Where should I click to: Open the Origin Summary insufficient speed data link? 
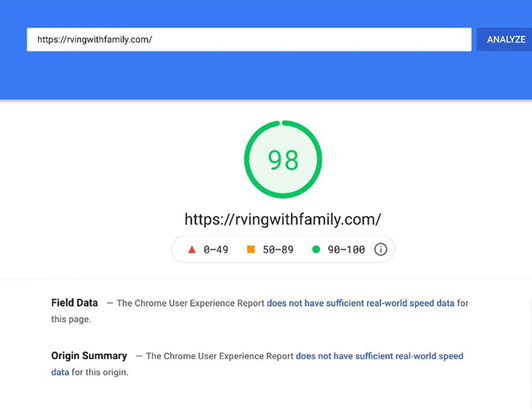(379, 356)
